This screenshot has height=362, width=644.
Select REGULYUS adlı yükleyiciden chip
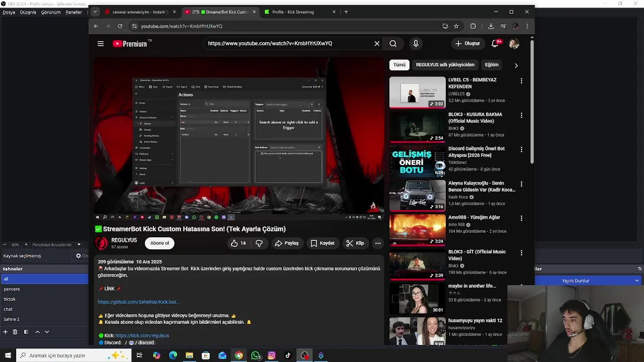point(445,65)
